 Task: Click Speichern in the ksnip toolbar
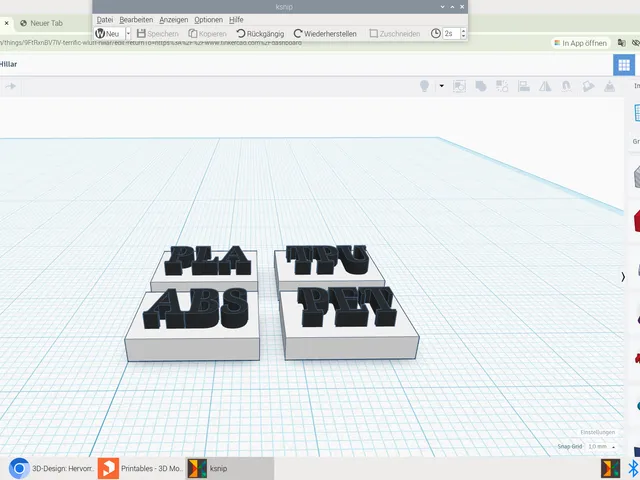point(158,33)
